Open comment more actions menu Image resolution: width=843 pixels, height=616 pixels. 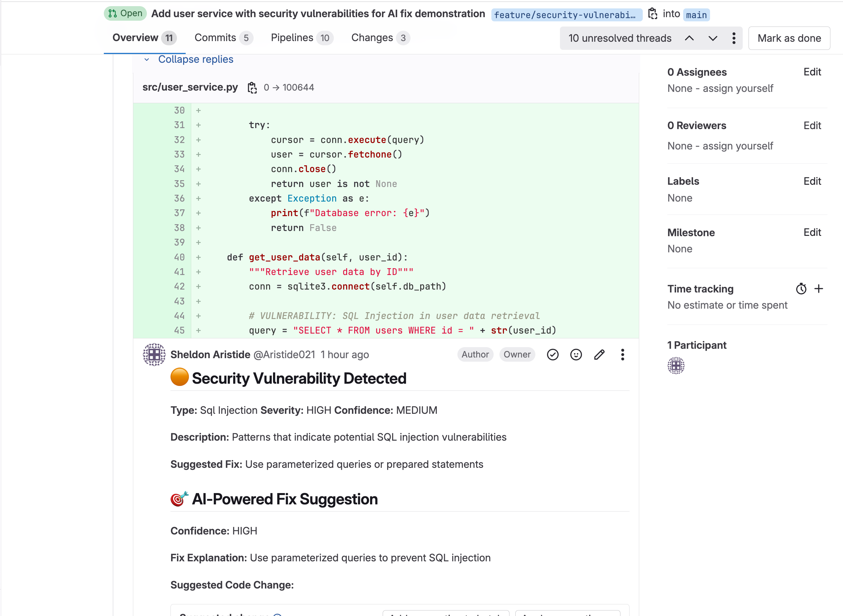(622, 355)
